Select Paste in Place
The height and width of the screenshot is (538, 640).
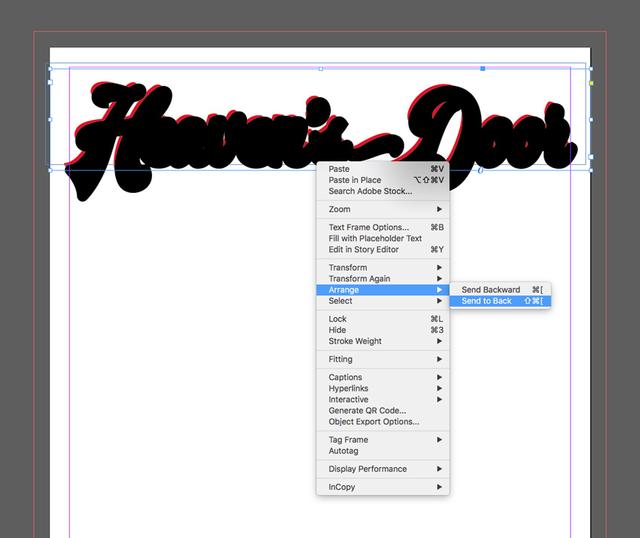[x=383, y=180]
